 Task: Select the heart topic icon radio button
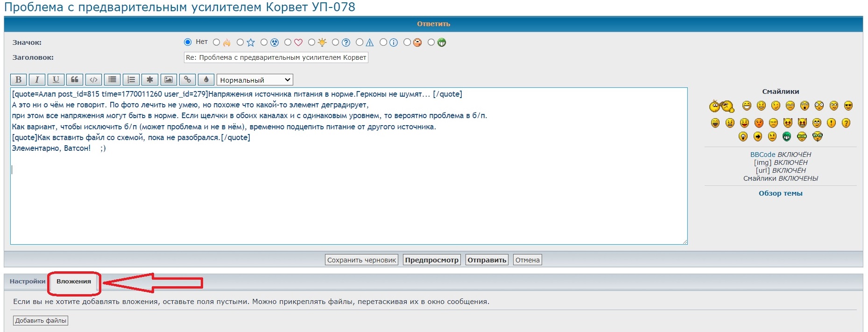(x=288, y=42)
